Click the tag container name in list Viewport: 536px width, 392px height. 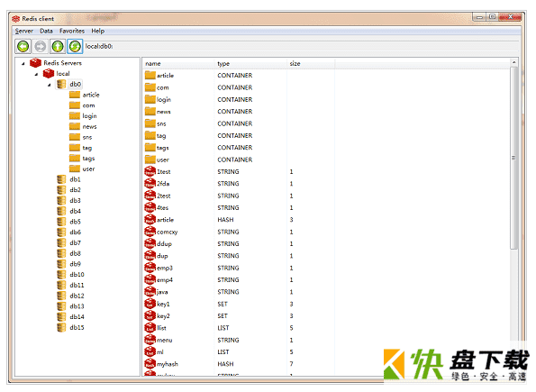pos(161,136)
